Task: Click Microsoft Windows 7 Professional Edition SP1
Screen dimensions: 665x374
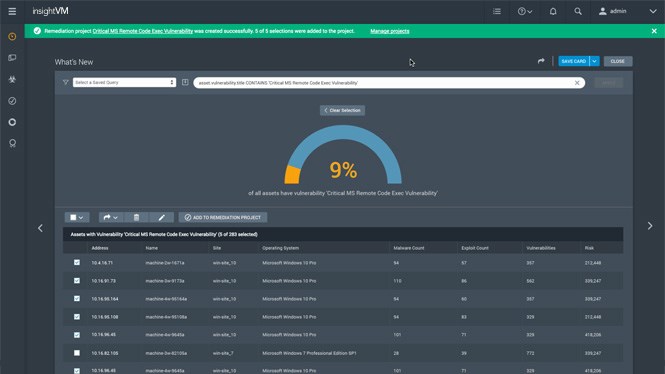Action: 309,353
